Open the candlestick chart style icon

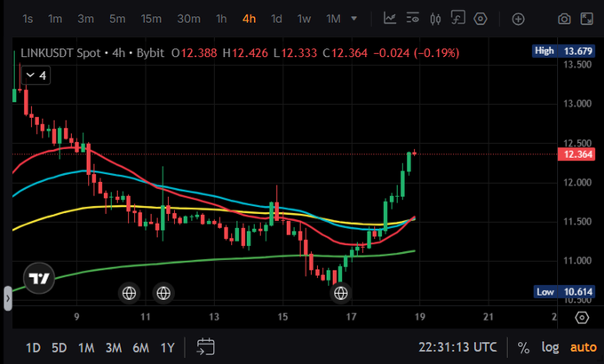[x=435, y=19]
